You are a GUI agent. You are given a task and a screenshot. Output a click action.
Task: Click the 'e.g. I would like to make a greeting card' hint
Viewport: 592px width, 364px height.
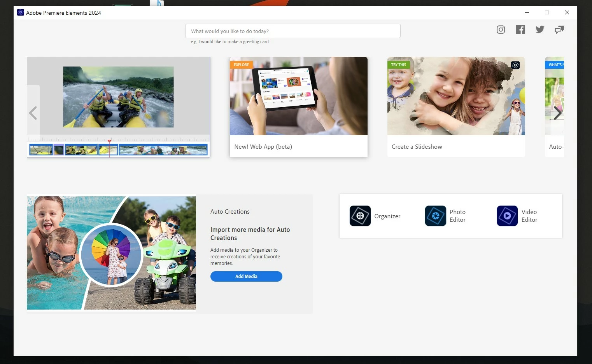click(229, 42)
